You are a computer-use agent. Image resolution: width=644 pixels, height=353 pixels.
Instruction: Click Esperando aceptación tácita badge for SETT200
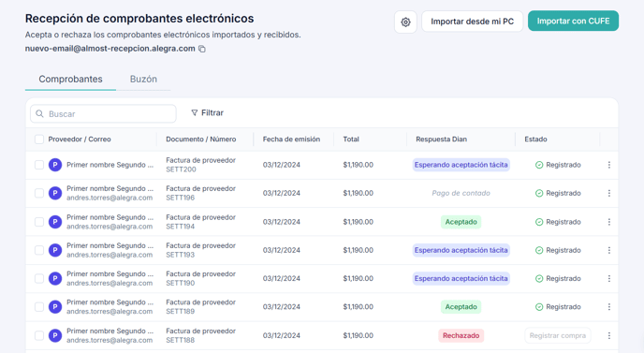[461, 165]
